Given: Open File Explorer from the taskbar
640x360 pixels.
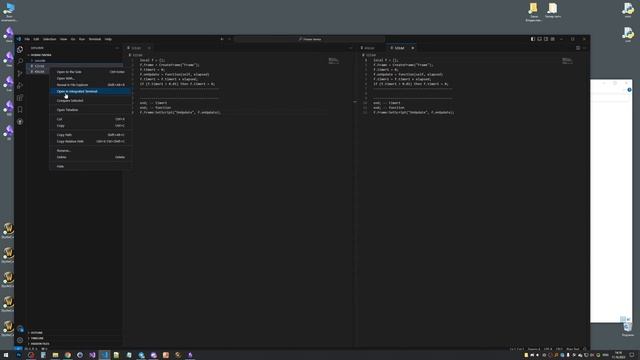Looking at the screenshot, I should coord(56,355).
